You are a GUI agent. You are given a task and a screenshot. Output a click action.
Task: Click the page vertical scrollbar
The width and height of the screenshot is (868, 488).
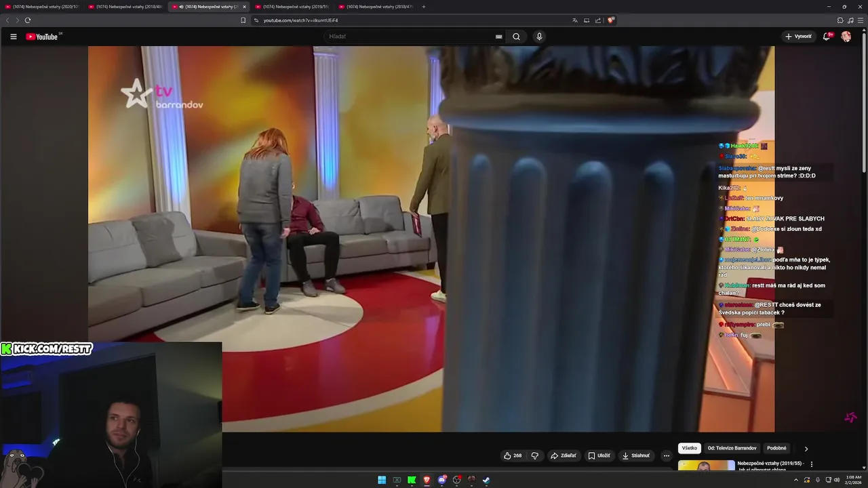pos(864,102)
